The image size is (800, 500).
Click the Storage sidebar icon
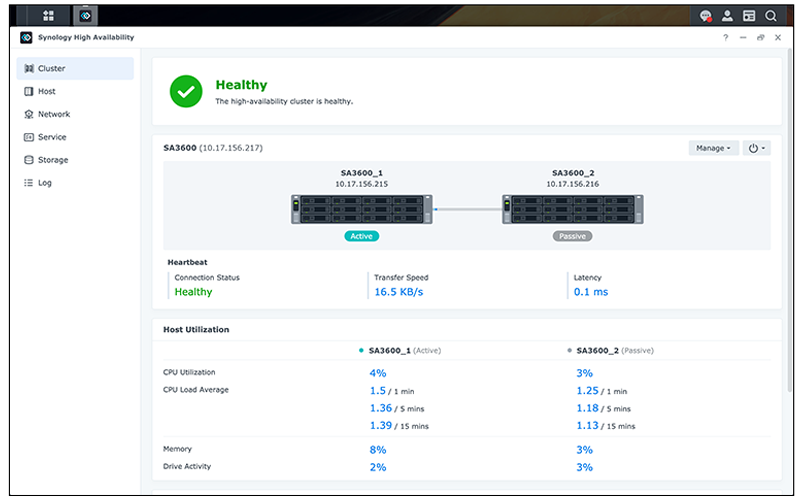(x=29, y=160)
